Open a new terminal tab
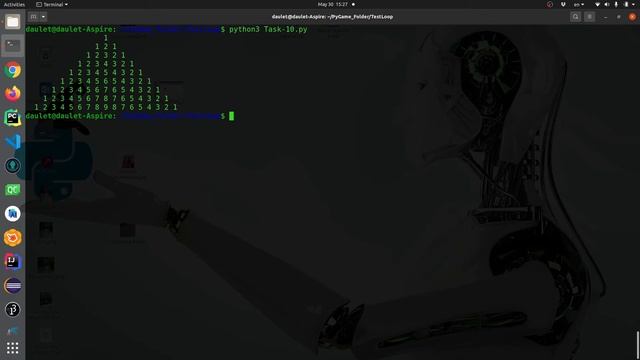This screenshot has height=360, width=640. (x=33, y=17)
